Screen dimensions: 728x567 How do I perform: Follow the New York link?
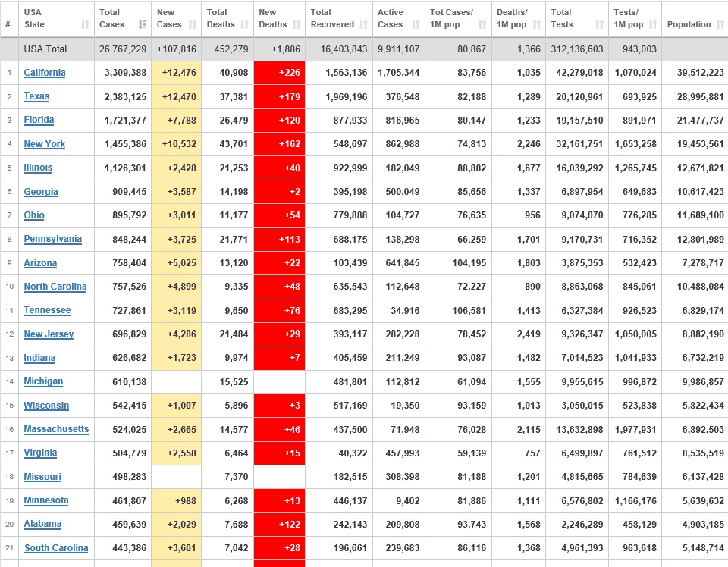click(x=44, y=144)
